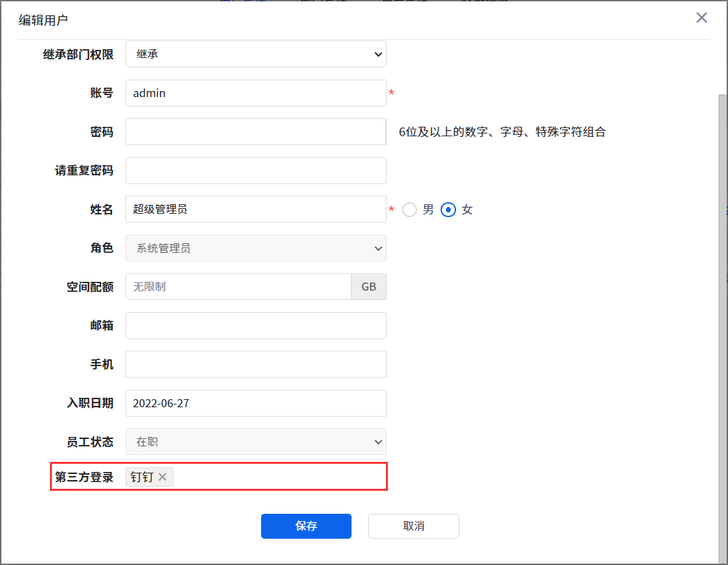Click the 请重复密码 input field
728x565 pixels.
pos(256,171)
